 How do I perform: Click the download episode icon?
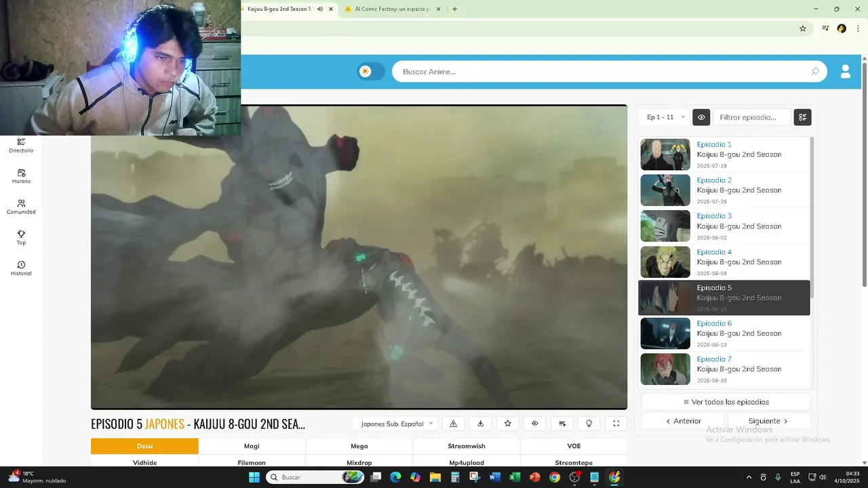[480, 424]
